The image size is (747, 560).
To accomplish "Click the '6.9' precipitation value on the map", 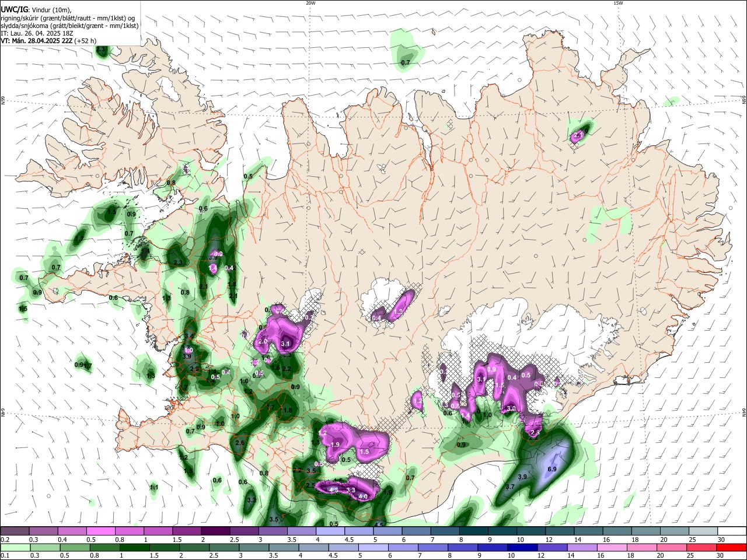I will (x=552, y=469).
